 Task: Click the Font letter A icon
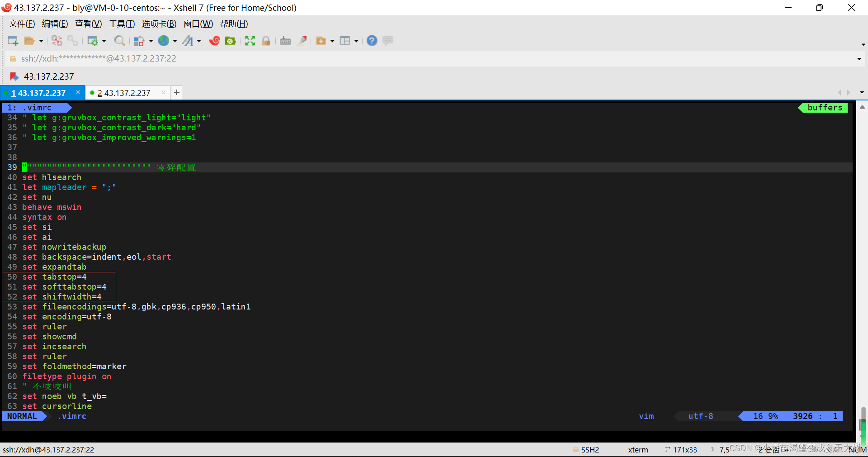188,41
